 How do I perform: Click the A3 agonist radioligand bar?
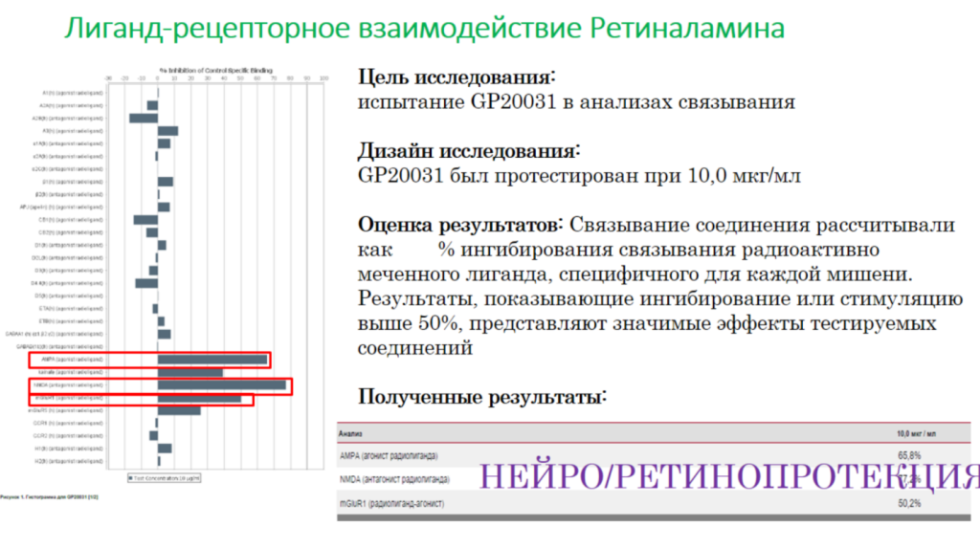(167, 131)
